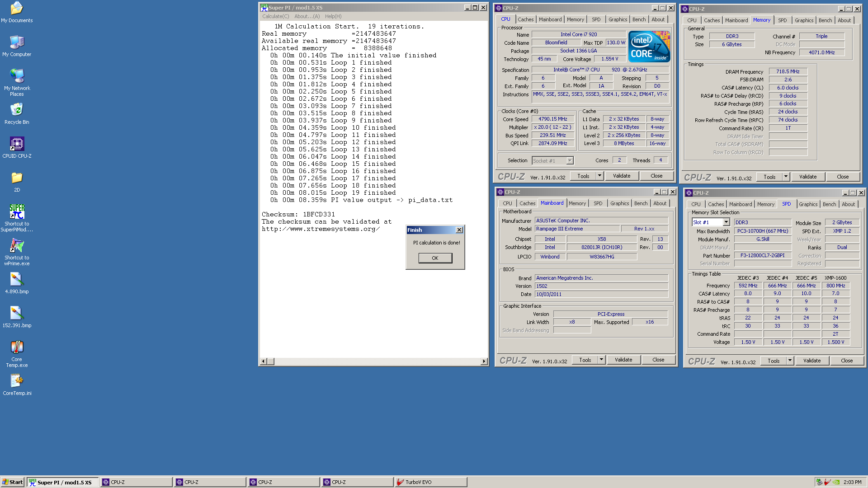The image size is (868, 488).
Task: Click the Rampage III Extreme model field
Action: pos(577,229)
